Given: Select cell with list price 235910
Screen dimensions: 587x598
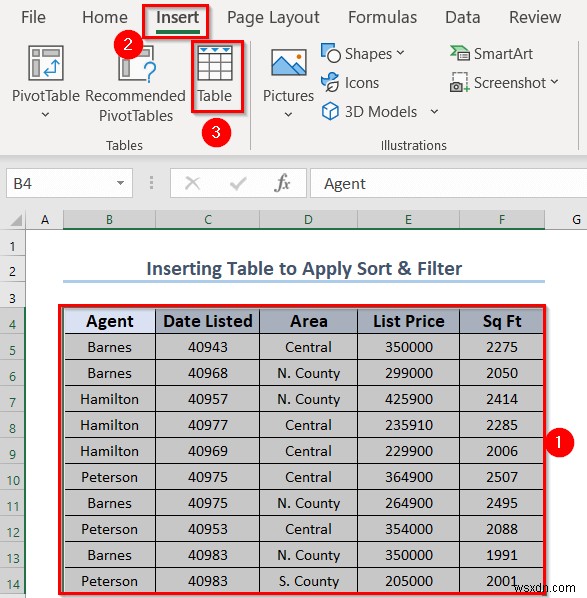Looking at the screenshot, I should tap(408, 425).
